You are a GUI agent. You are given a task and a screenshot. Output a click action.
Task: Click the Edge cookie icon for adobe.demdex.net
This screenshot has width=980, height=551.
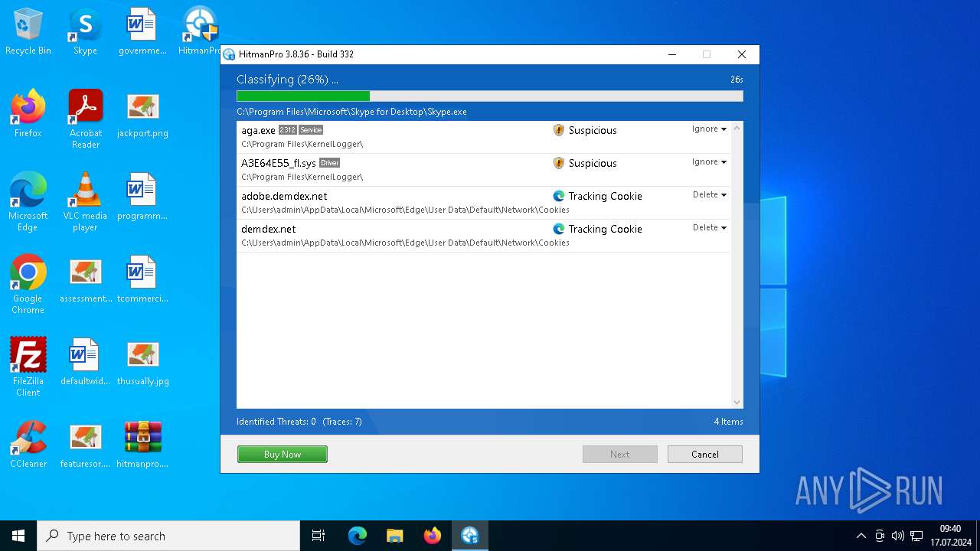[x=559, y=196]
